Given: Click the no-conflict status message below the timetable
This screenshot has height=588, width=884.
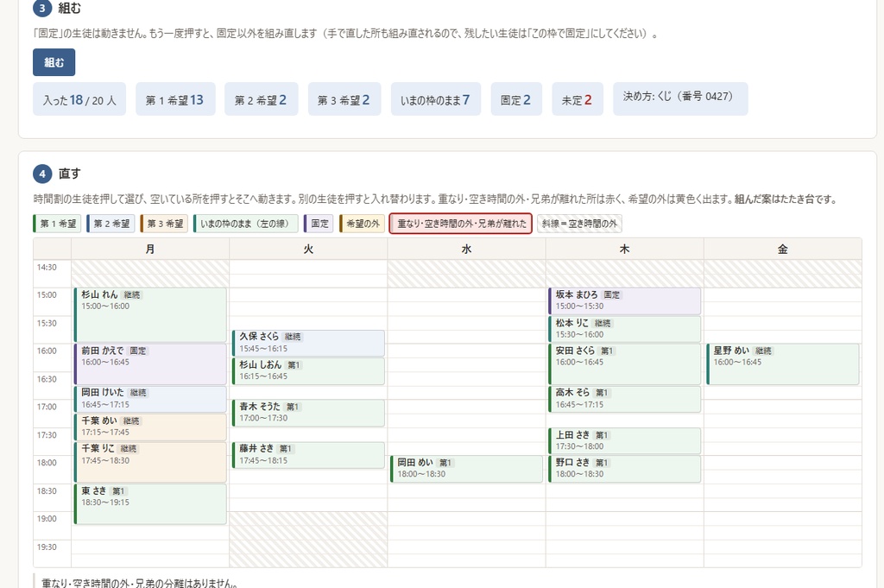Looking at the screenshot, I should tap(140, 582).
